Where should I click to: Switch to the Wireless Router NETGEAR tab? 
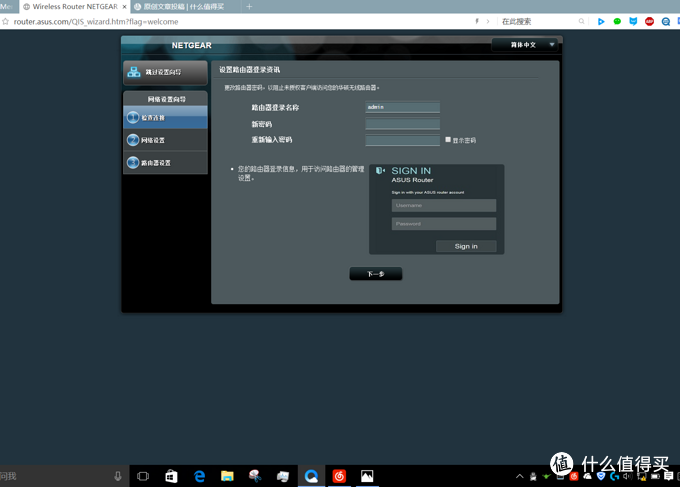tap(75, 7)
